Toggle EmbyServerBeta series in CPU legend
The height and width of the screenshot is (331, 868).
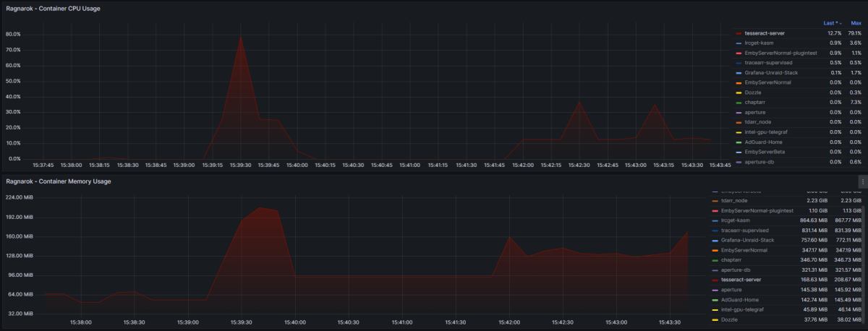[765, 152]
